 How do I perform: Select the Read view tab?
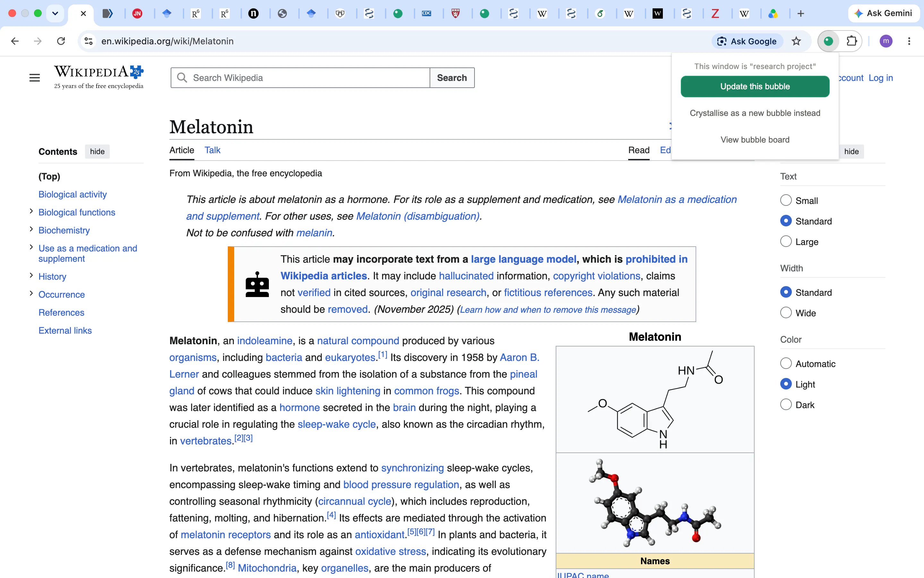coord(639,150)
